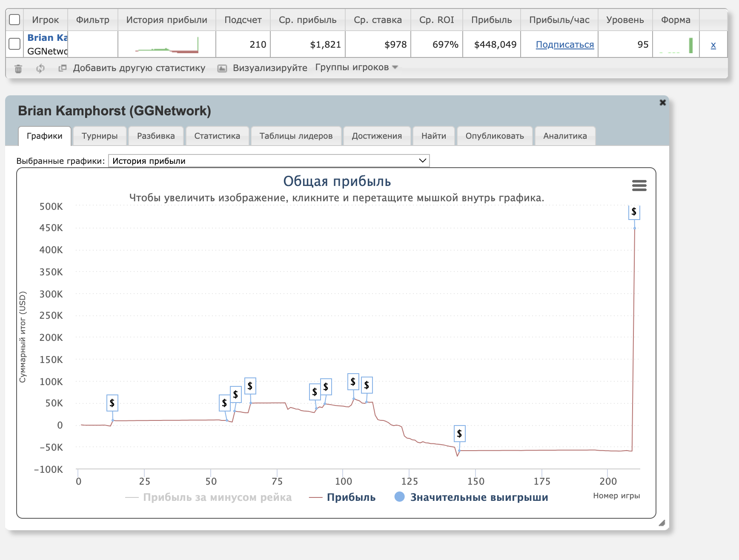Open the chart hamburger menu
This screenshot has width=739, height=560.
tap(639, 186)
